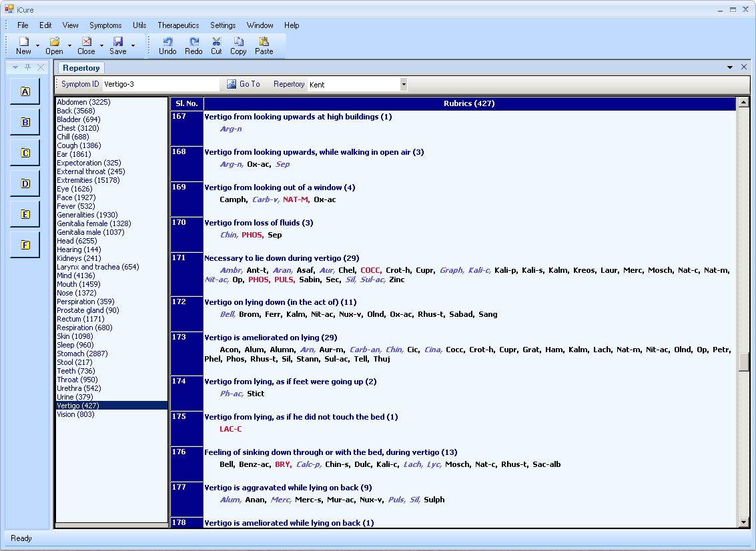The width and height of the screenshot is (756, 551).
Task: Click the Copy toolbar icon
Action: coord(239,41)
